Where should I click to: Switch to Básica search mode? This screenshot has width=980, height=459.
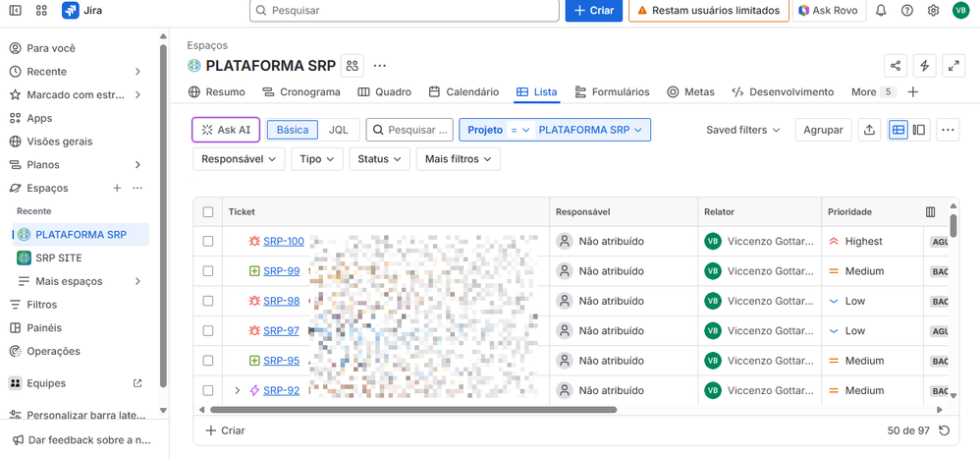click(x=293, y=130)
